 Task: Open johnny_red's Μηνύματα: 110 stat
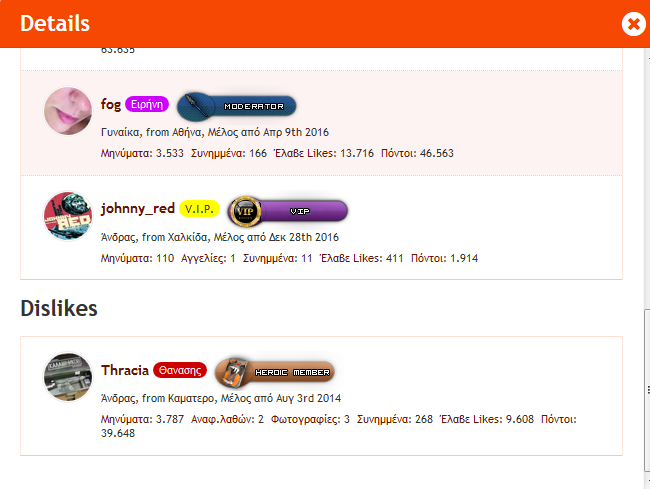click(x=137, y=258)
